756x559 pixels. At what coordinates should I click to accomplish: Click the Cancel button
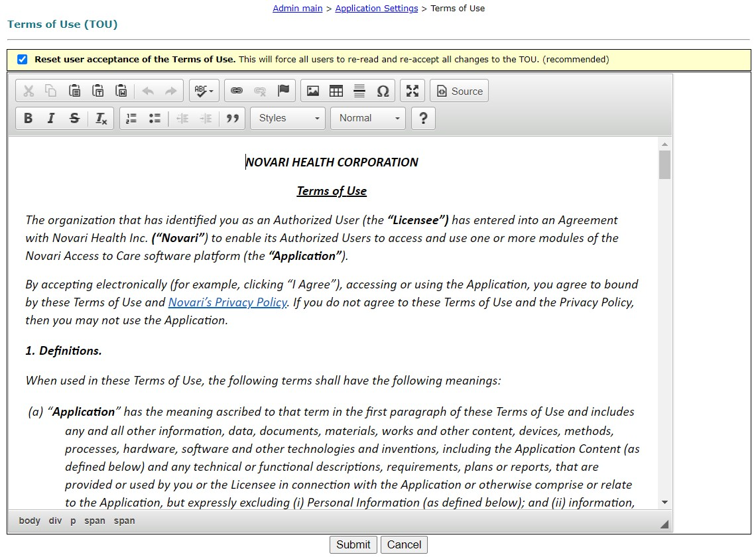tap(404, 544)
